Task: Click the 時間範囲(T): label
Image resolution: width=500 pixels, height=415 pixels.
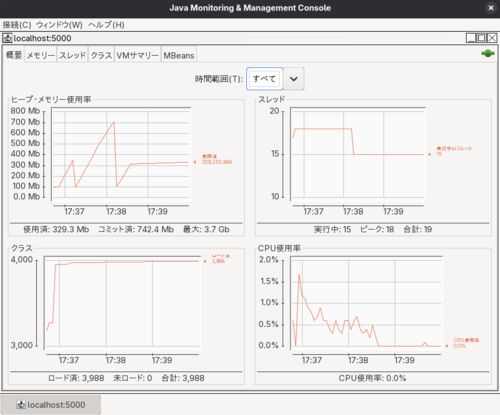Action: pyautogui.click(x=219, y=79)
